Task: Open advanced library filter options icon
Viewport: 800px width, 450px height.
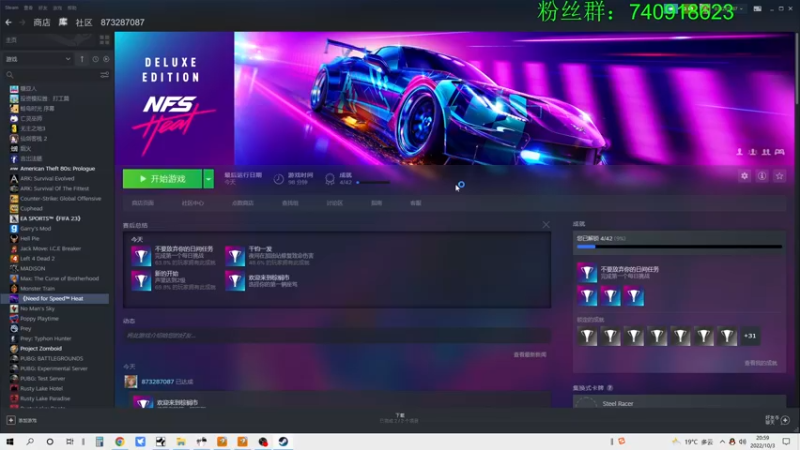Action: 105,75
